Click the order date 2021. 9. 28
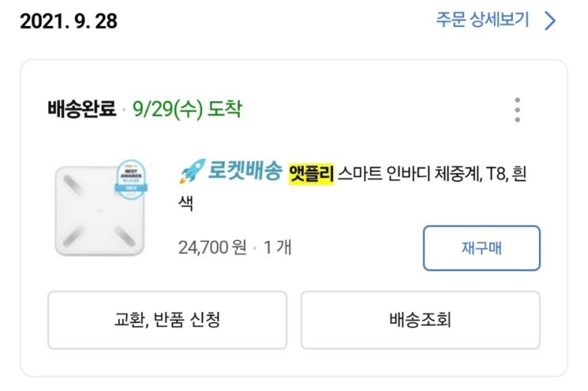The image size is (588, 391). click(69, 21)
